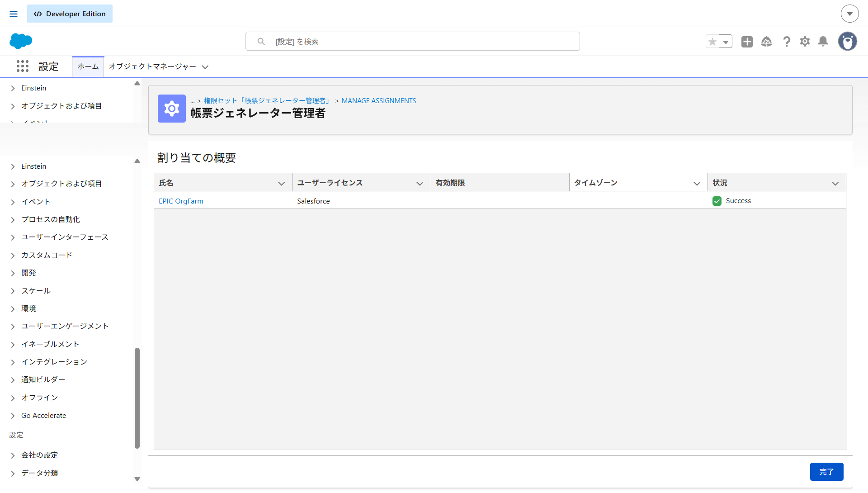Switch to the ホーム tab
This screenshot has width=868, height=493.
click(x=88, y=66)
